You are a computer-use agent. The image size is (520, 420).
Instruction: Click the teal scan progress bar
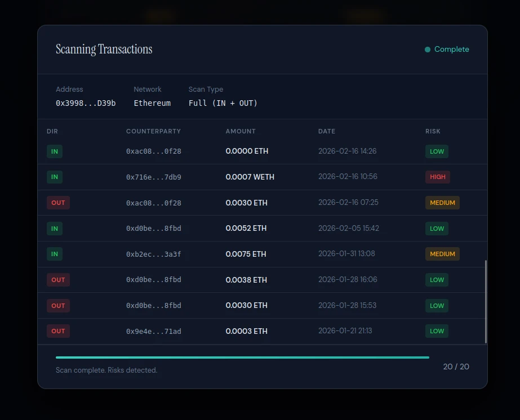(x=242, y=357)
